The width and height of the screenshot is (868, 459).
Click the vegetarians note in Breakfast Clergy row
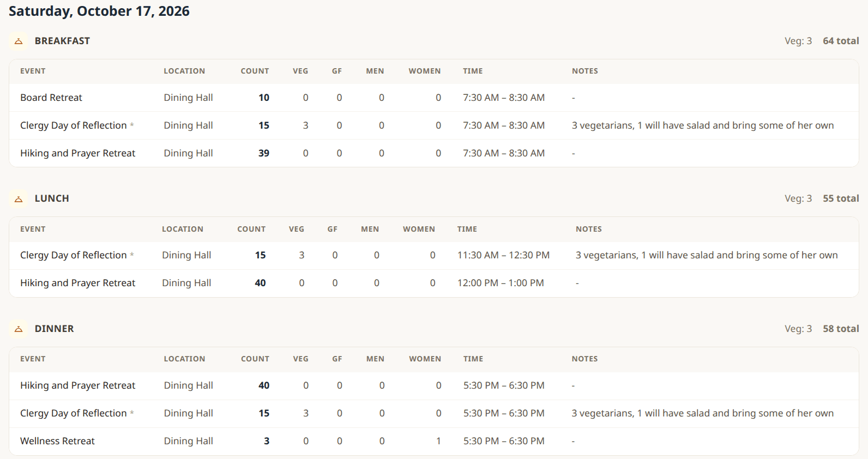tap(703, 125)
